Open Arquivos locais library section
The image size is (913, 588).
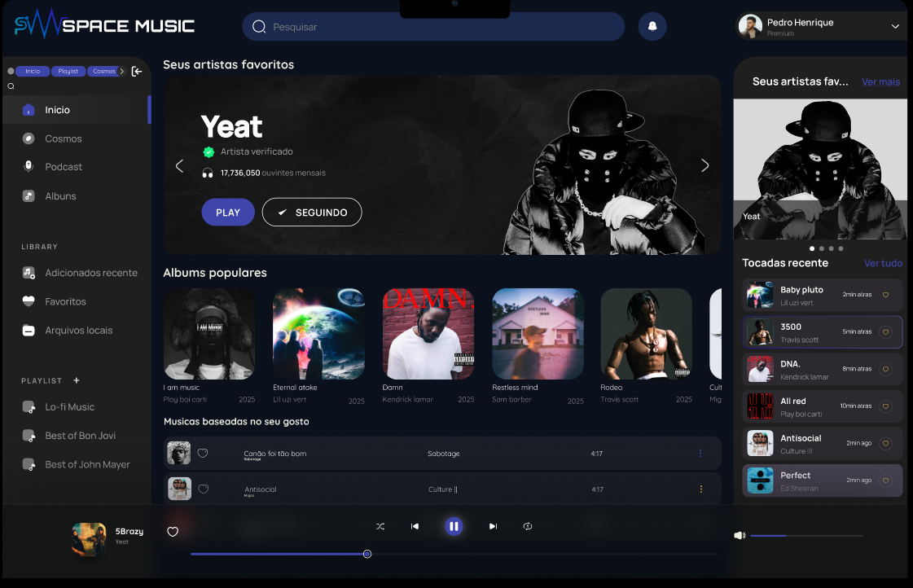pos(68,330)
